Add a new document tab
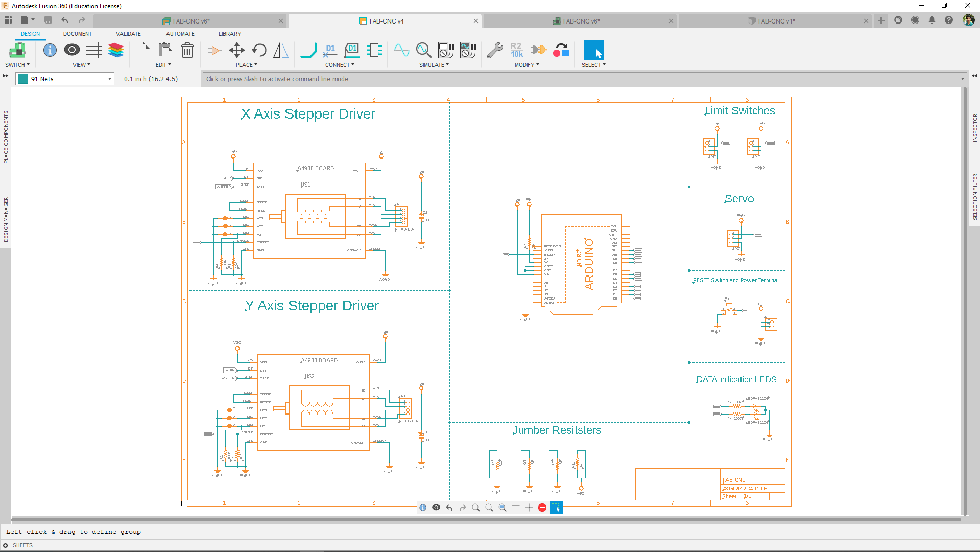Image resolution: width=980 pixels, height=552 pixels. (x=881, y=20)
